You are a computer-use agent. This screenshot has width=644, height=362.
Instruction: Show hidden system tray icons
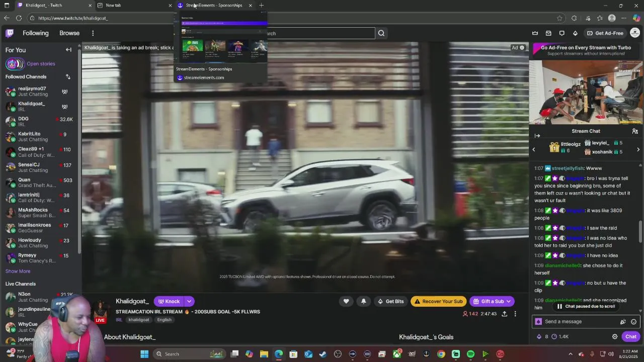click(570, 354)
